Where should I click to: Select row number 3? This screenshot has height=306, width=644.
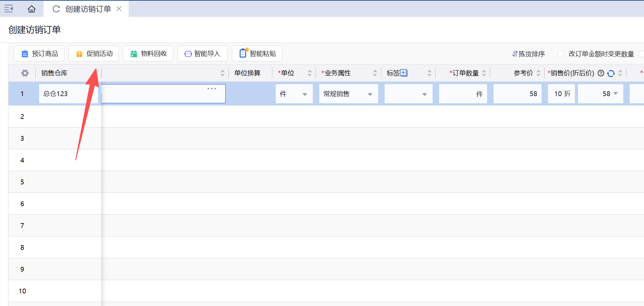pos(22,138)
